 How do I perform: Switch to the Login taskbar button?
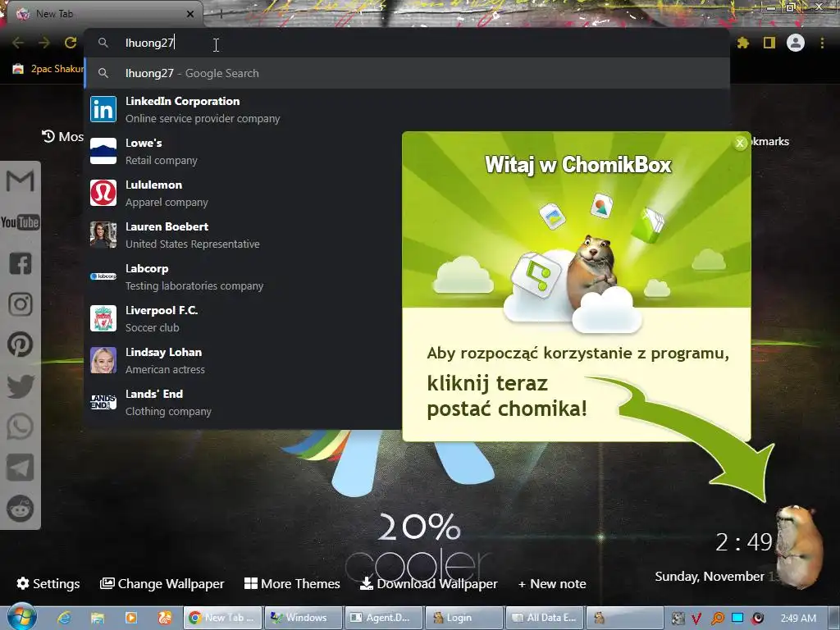coord(464,618)
